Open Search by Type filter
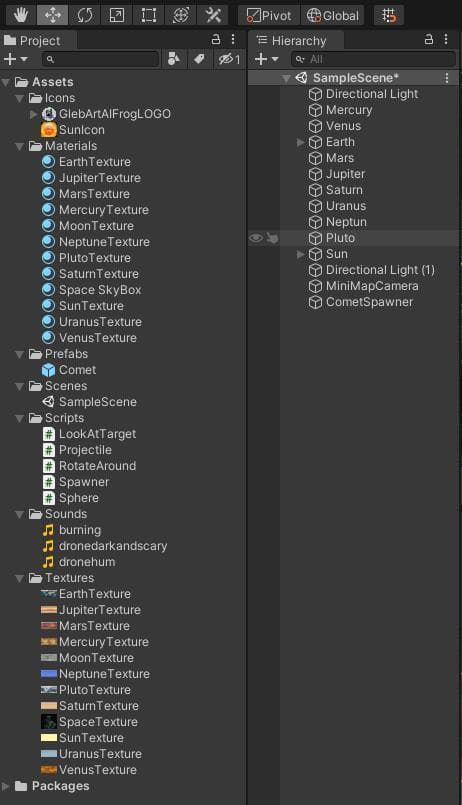The width and height of the screenshot is (462, 805). pos(174,59)
